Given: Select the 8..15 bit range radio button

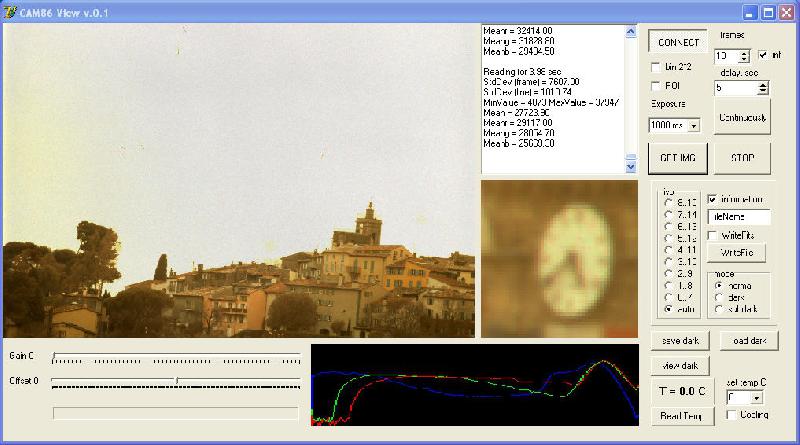Looking at the screenshot, I should point(668,203).
